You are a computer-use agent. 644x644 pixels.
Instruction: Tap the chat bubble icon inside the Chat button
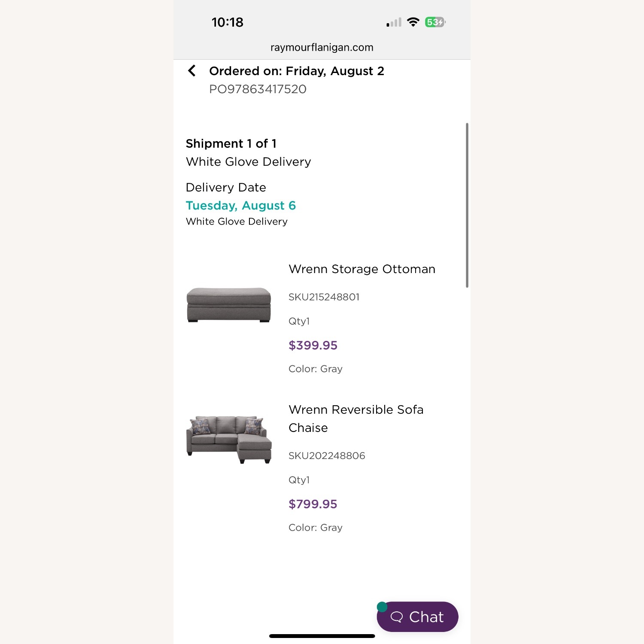(x=397, y=617)
